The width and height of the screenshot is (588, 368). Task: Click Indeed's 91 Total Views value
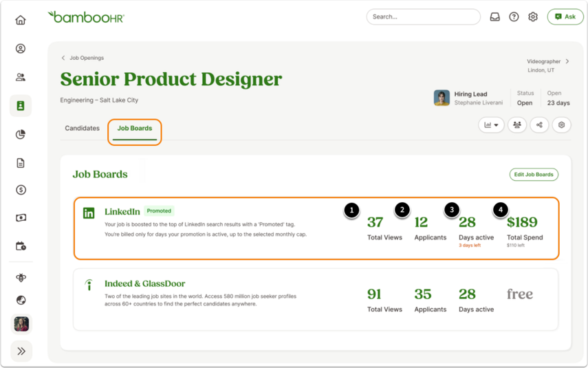374,294
